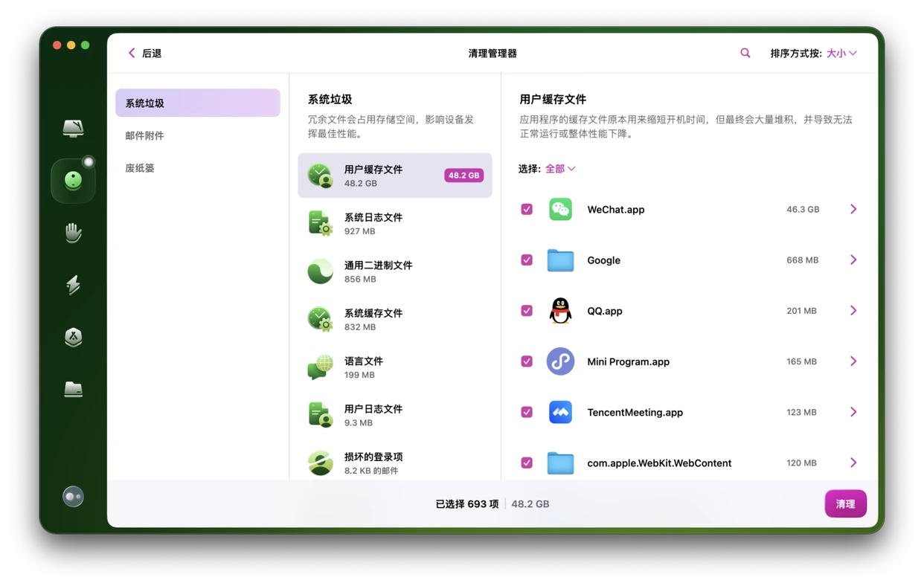Open the file manager folder icon
Image resolution: width=924 pixels, height=586 pixels.
pos(73,389)
